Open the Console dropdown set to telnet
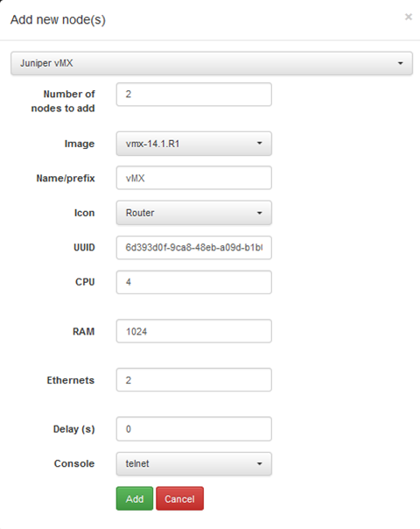The height and width of the screenshot is (529, 420). (x=194, y=464)
